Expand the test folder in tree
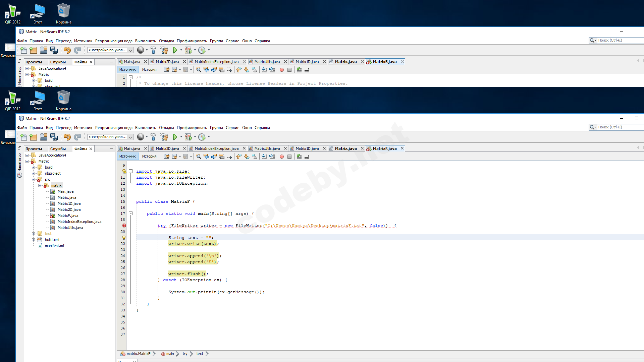Viewport: 644px width, 362px height. [x=34, y=234]
